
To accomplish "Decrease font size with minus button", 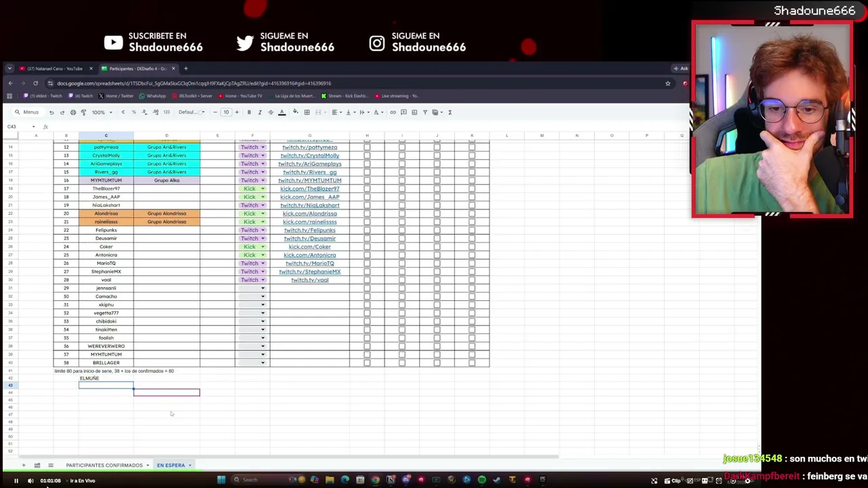I will point(215,113).
